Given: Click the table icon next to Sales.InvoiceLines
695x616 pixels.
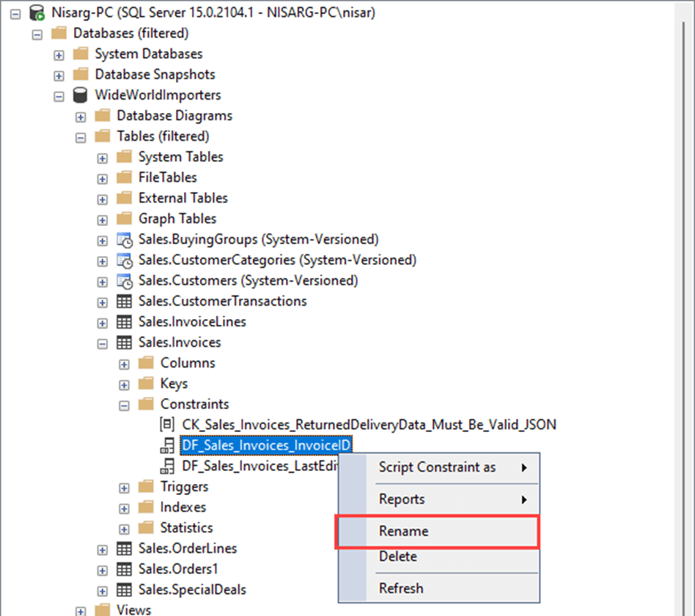Looking at the screenshot, I should (125, 321).
